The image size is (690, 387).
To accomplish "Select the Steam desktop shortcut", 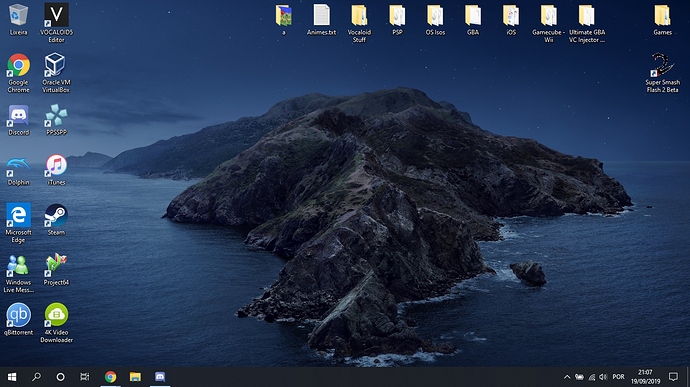I will (56, 220).
